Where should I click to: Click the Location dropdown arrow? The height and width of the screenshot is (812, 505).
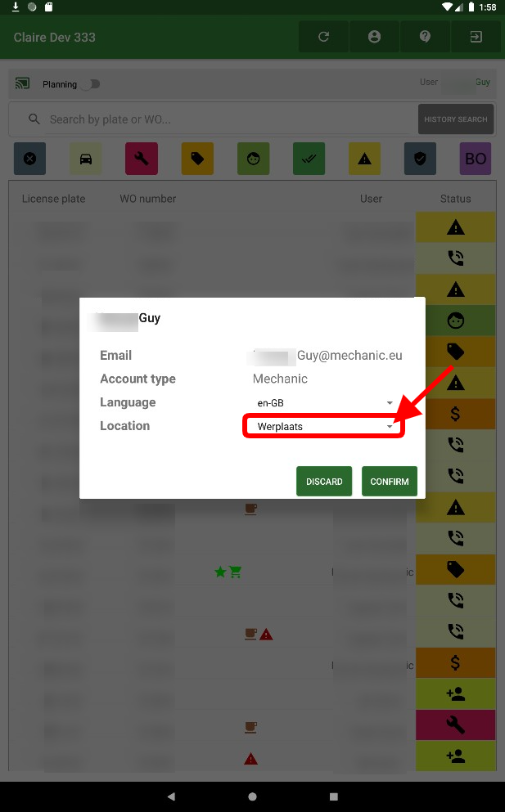tap(390, 426)
